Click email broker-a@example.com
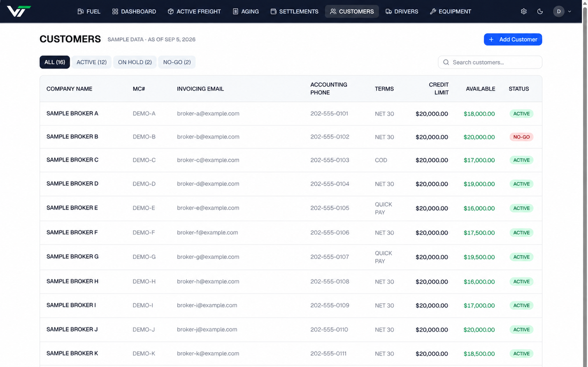 208,113
